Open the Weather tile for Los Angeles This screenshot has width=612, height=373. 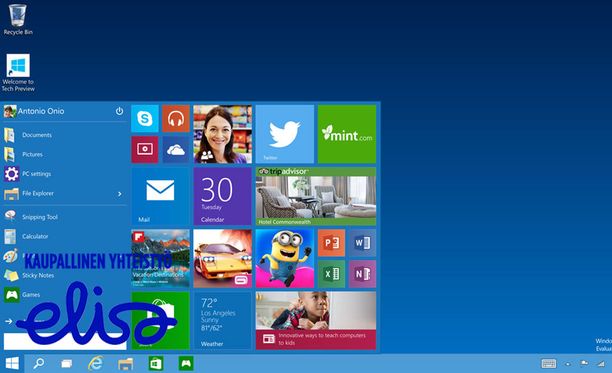pos(222,320)
